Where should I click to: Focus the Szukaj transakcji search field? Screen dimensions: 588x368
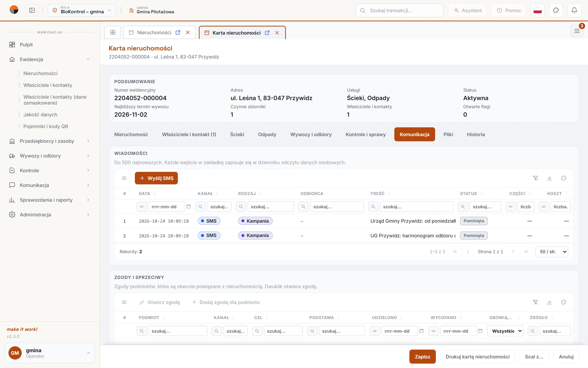coord(399,10)
